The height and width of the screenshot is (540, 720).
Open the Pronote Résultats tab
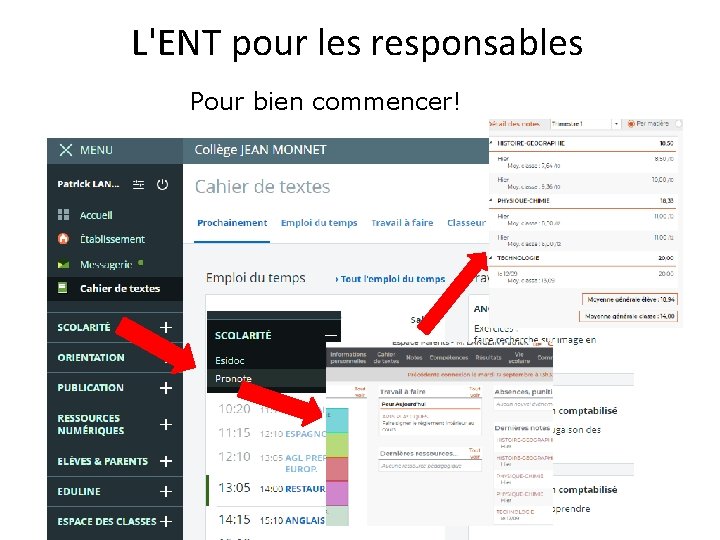tap(488, 357)
